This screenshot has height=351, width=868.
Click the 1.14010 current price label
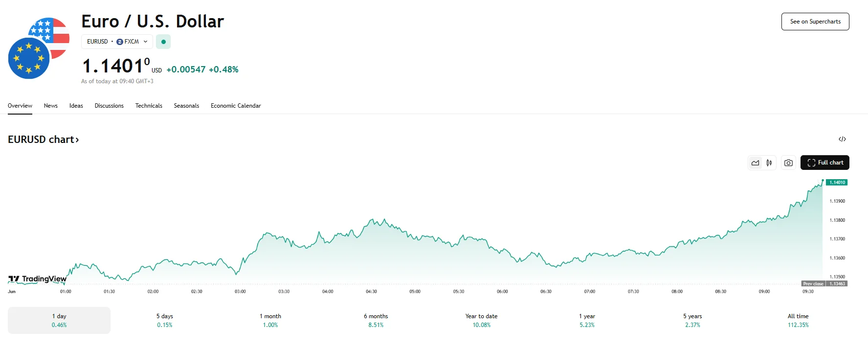pyautogui.click(x=837, y=183)
